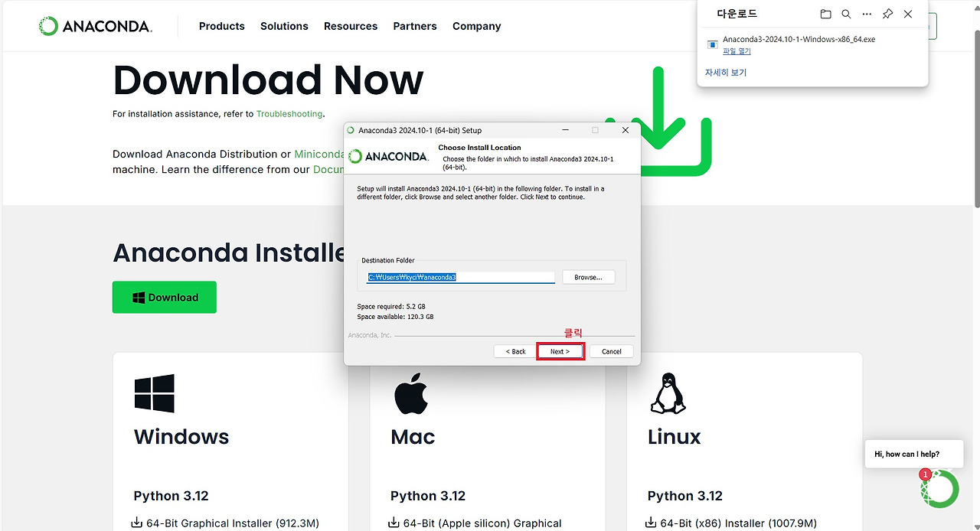Download the 64-Bit Graphical Installer (912.3M)
The image size is (980, 531).
226,523
